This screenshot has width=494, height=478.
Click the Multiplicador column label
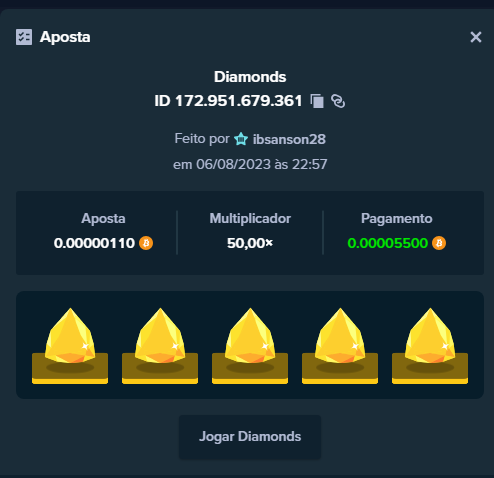250,219
